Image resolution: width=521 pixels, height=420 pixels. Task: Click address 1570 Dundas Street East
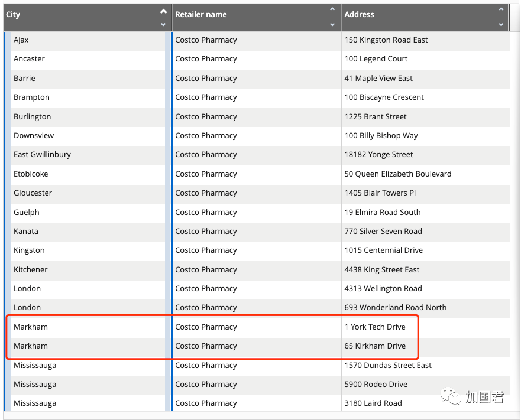click(388, 365)
